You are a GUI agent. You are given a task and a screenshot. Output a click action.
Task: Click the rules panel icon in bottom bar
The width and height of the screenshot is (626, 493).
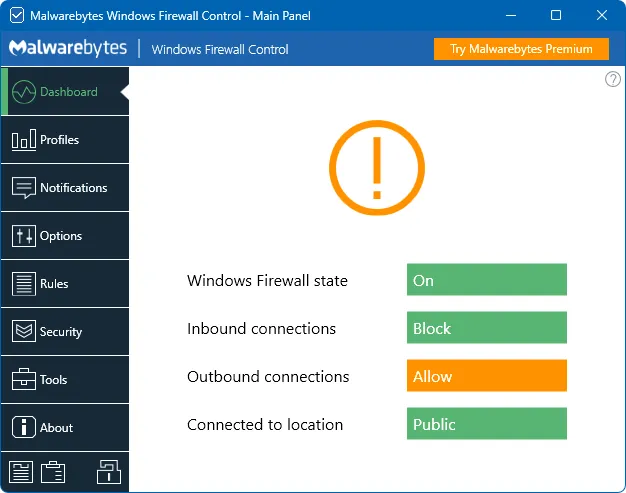point(21,472)
